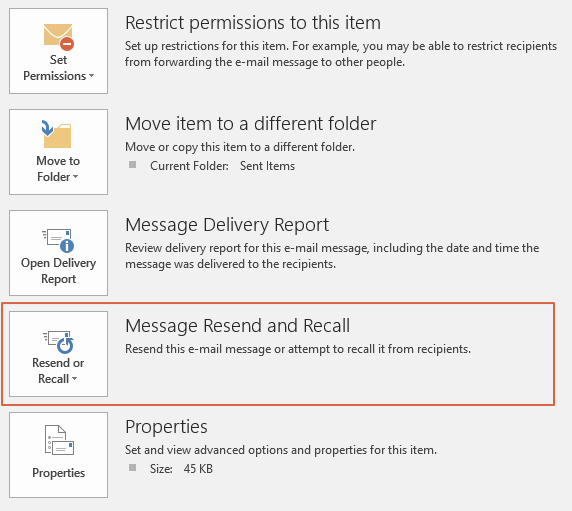Click the Open Delivery Report envelope icon
The image size is (572, 511).
[58, 240]
